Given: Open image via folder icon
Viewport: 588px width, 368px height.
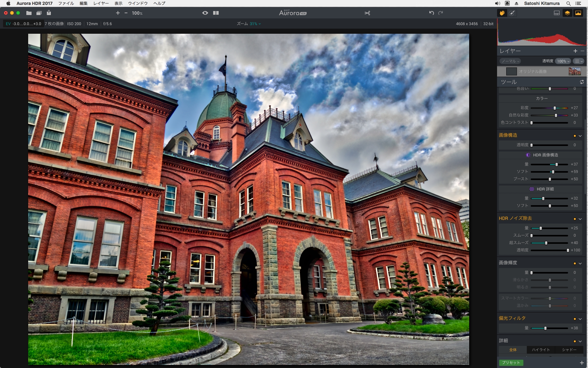Looking at the screenshot, I should 29,13.
